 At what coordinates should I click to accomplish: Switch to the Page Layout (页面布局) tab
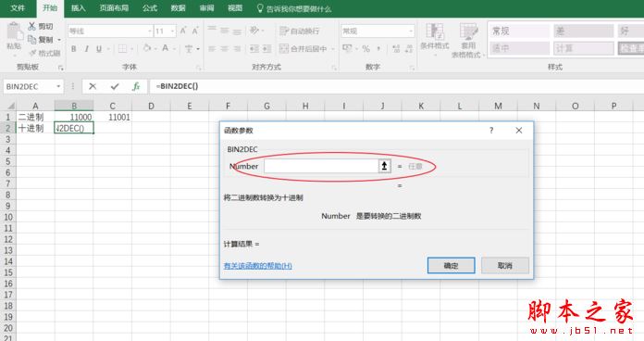click(x=114, y=7)
